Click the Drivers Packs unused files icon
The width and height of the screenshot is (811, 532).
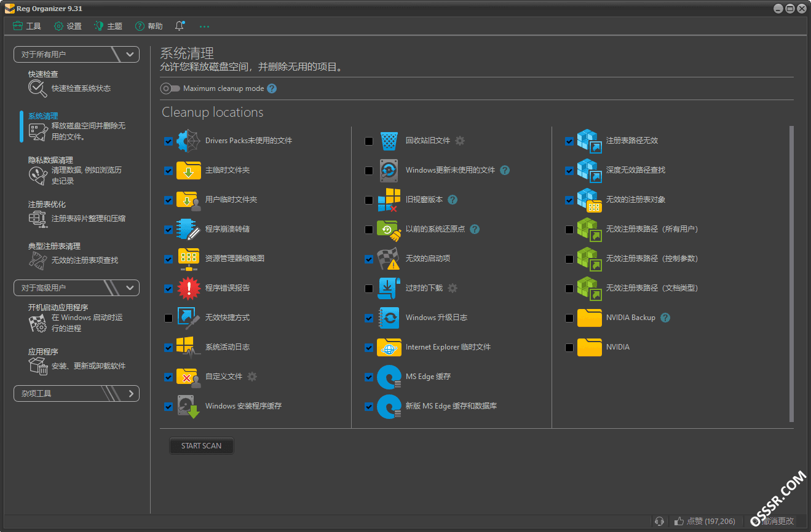[189, 141]
